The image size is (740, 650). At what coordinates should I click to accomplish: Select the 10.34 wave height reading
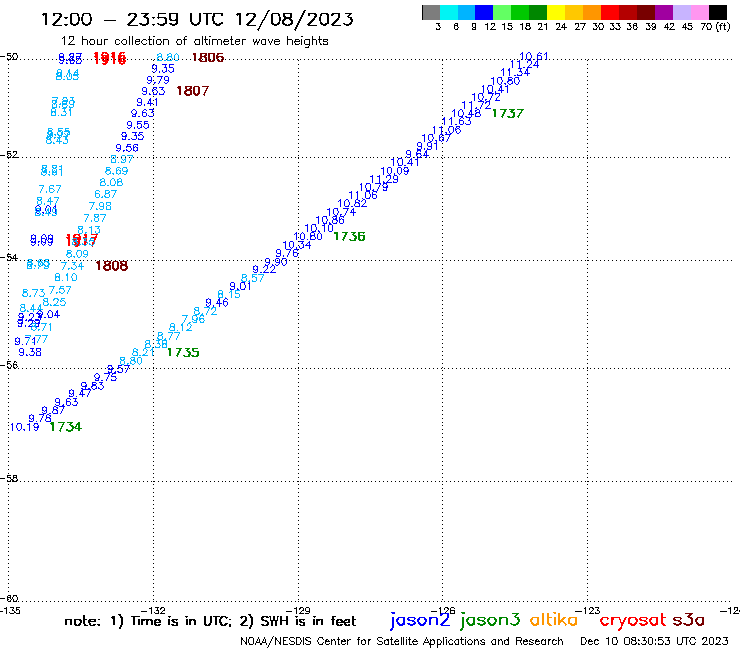[297, 245]
